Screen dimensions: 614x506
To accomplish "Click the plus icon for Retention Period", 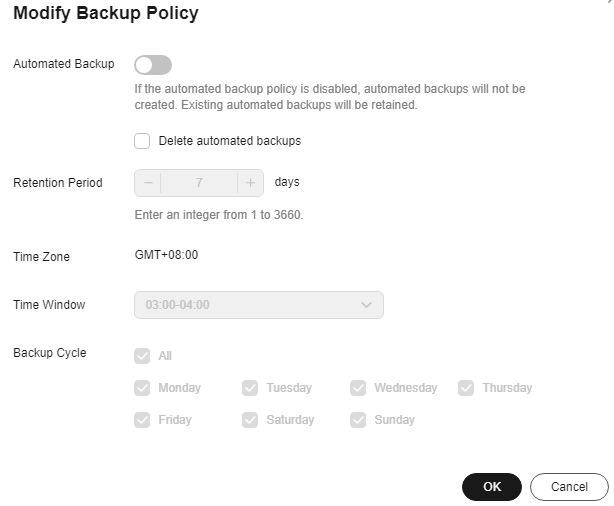I will click(x=250, y=183).
